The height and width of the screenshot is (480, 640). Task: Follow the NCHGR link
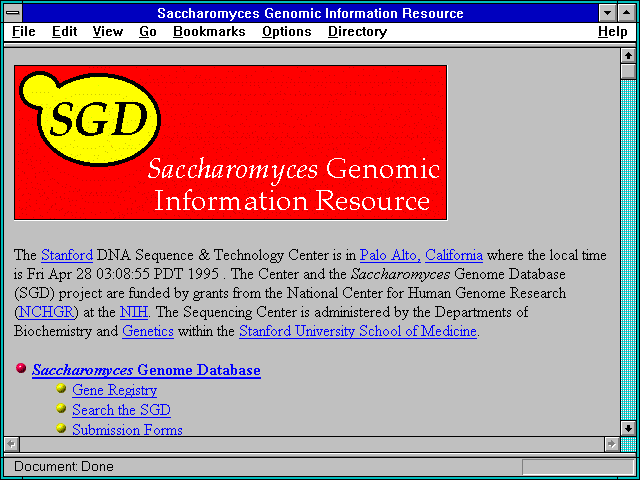(x=46, y=312)
